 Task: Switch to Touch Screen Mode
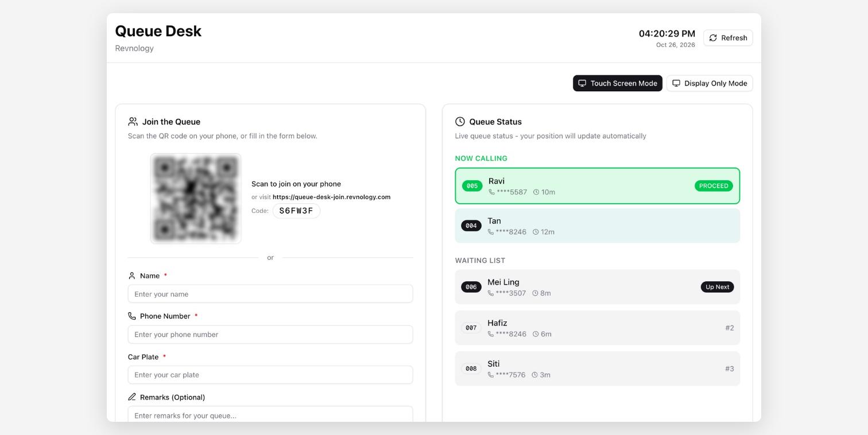618,83
